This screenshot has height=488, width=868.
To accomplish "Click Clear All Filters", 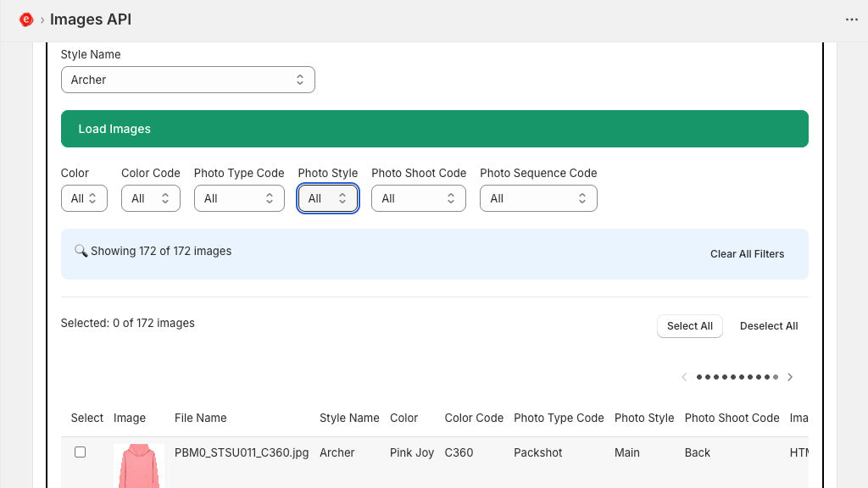I will point(747,254).
